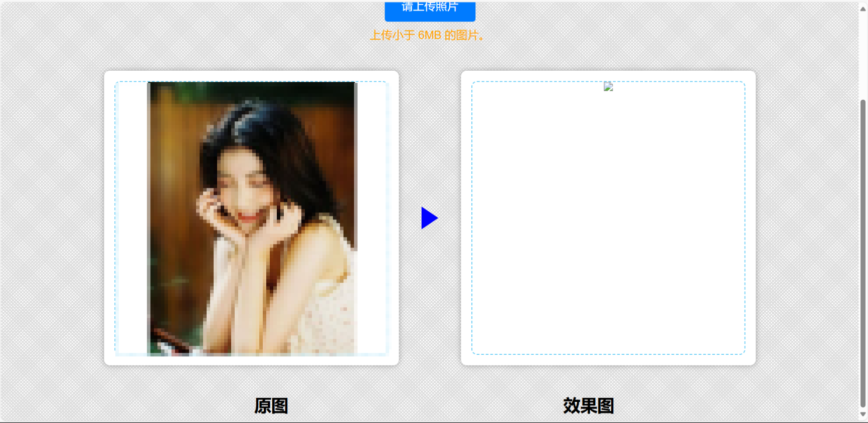Click the scrollbar down arrow
Viewport: 868px width, 423px height.
point(863,414)
